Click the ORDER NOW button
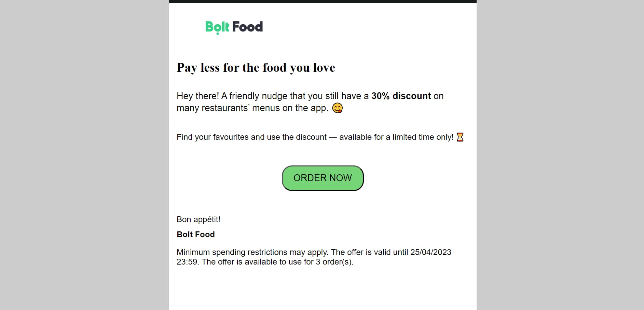 (323, 178)
